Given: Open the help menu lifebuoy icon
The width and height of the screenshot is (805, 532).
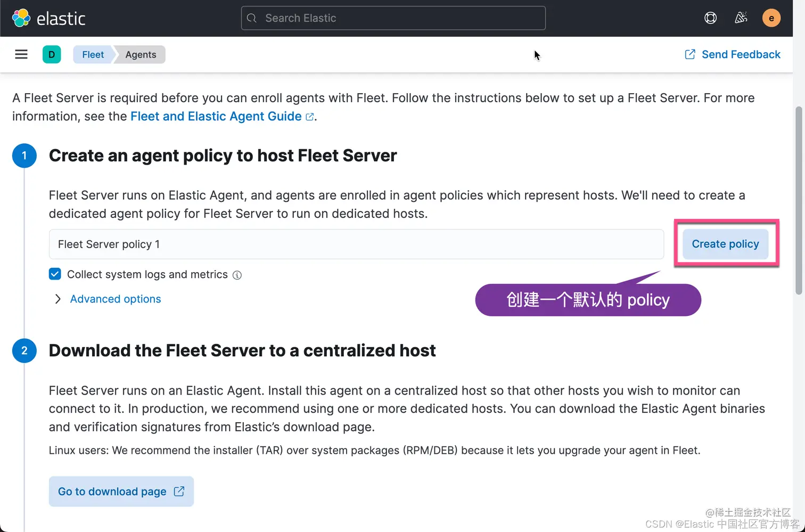Looking at the screenshot, I should [x=710, y=18].
